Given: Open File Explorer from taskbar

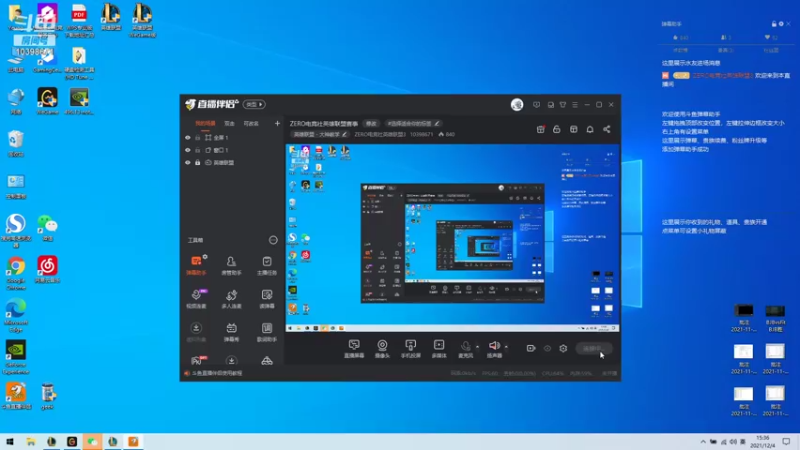Looking at the screenshot, I should point(31,442).
